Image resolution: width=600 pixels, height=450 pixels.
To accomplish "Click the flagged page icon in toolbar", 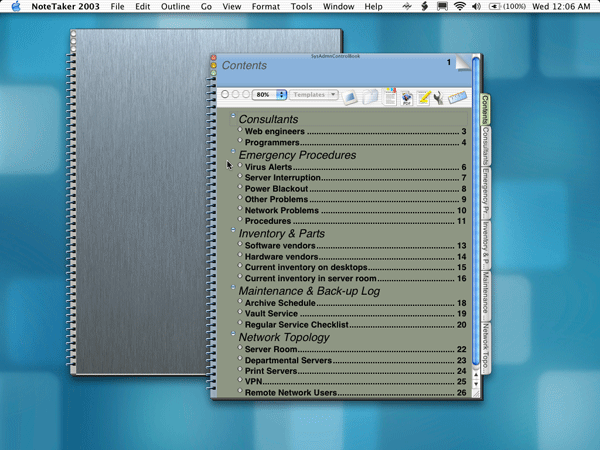I will pyautogui.click(x=390, y=96).
